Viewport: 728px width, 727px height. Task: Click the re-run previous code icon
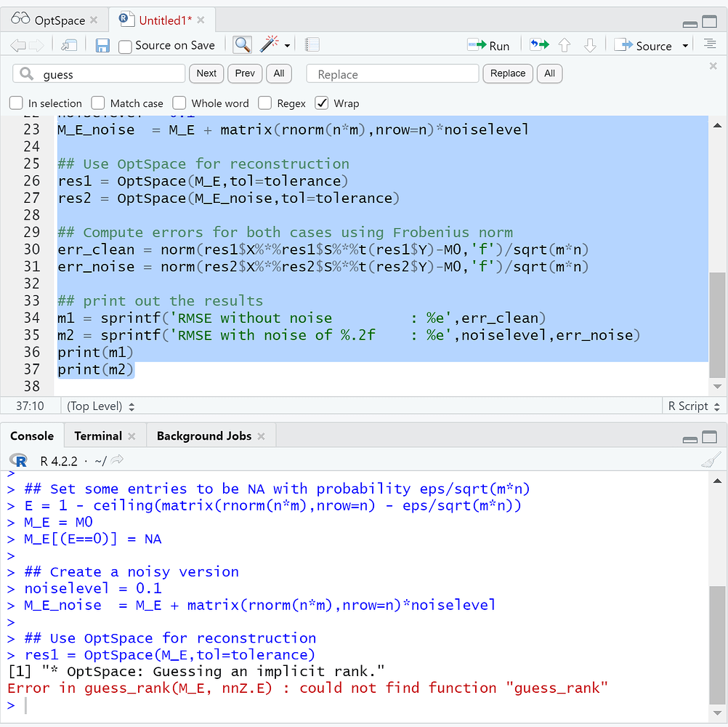point(538,45)
